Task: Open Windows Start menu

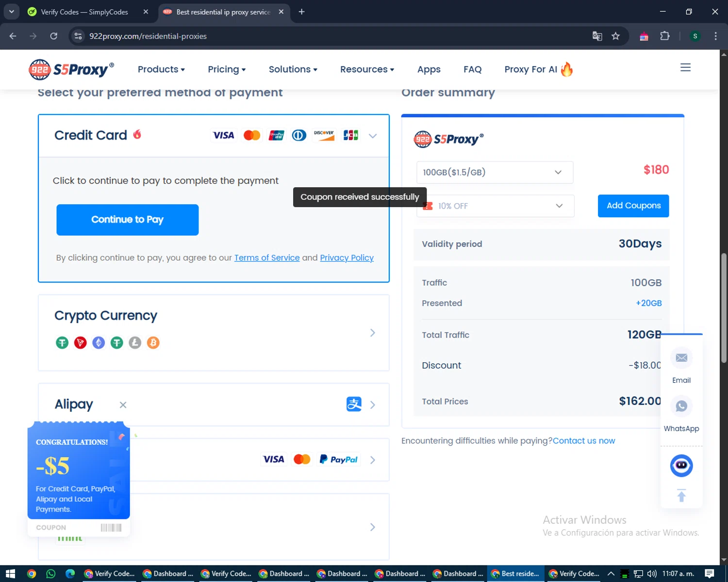Action: 10,574
